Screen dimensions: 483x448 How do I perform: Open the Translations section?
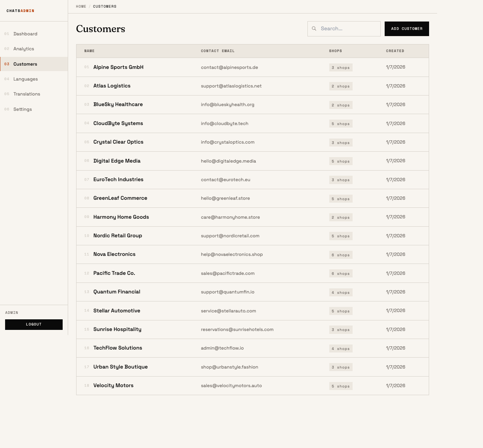pyautogui.click(x=27, y=94)
